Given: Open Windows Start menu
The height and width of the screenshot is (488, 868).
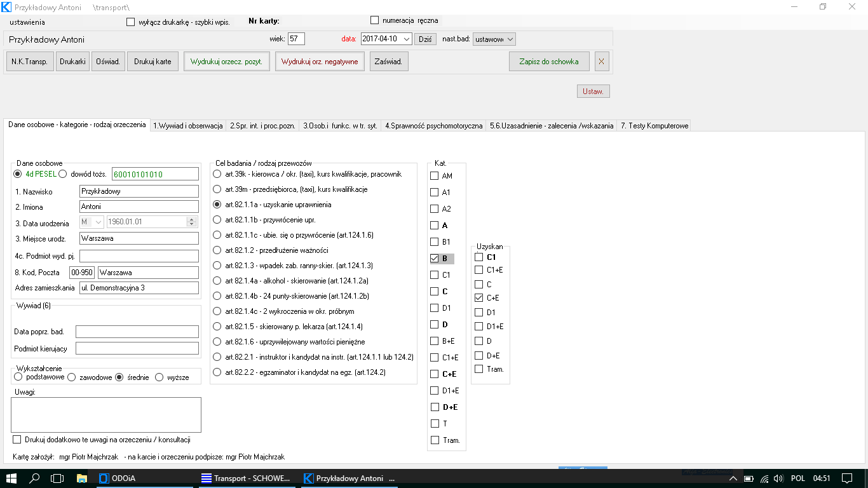Looking at the screenshot, I should [x=11, y=478].
